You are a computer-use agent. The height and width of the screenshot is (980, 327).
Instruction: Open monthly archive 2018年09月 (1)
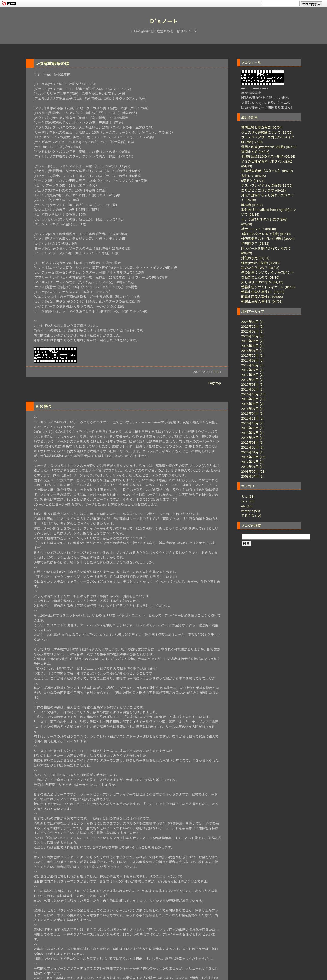(x=252, y=346)
